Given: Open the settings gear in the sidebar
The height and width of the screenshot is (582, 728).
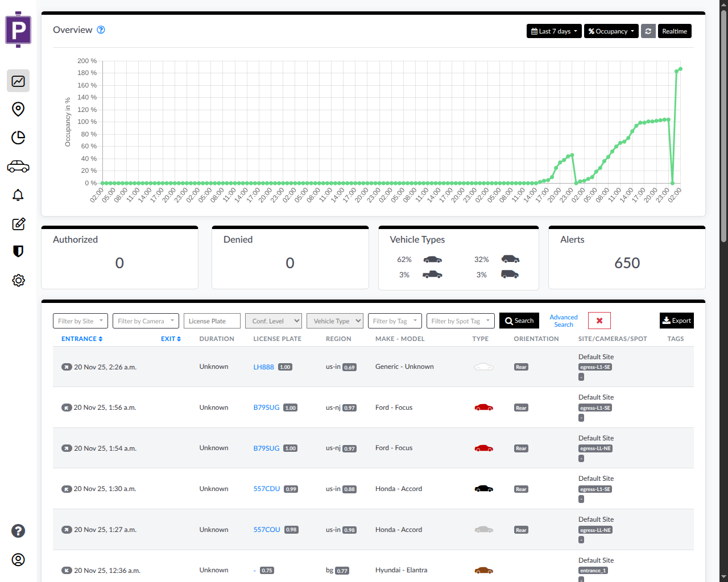Looking at the screenshot, I should click(18, 280).
